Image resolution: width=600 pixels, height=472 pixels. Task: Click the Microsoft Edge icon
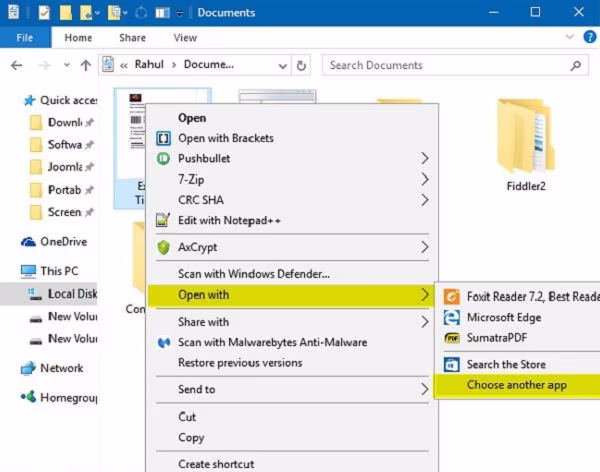(x=452, y=318)
